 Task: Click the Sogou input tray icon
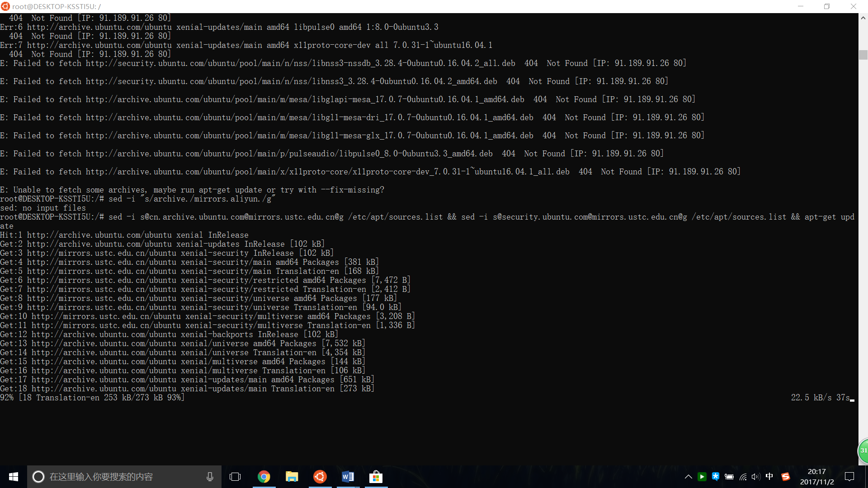pyautogui.click(x=786, y=477)
